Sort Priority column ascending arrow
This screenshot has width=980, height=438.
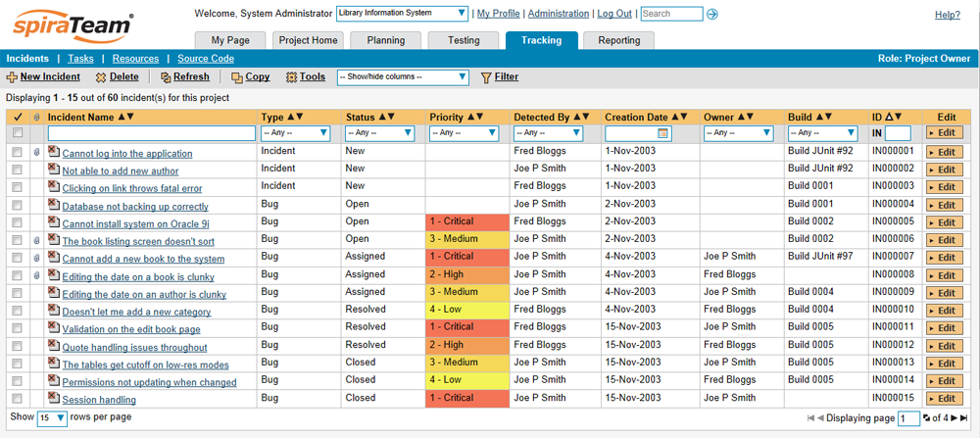coord(470,117)
